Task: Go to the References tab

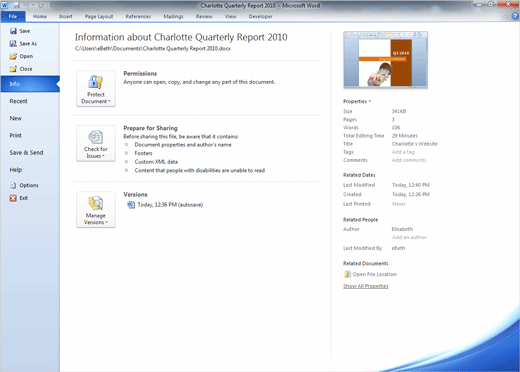Action: tap(138, 16)
